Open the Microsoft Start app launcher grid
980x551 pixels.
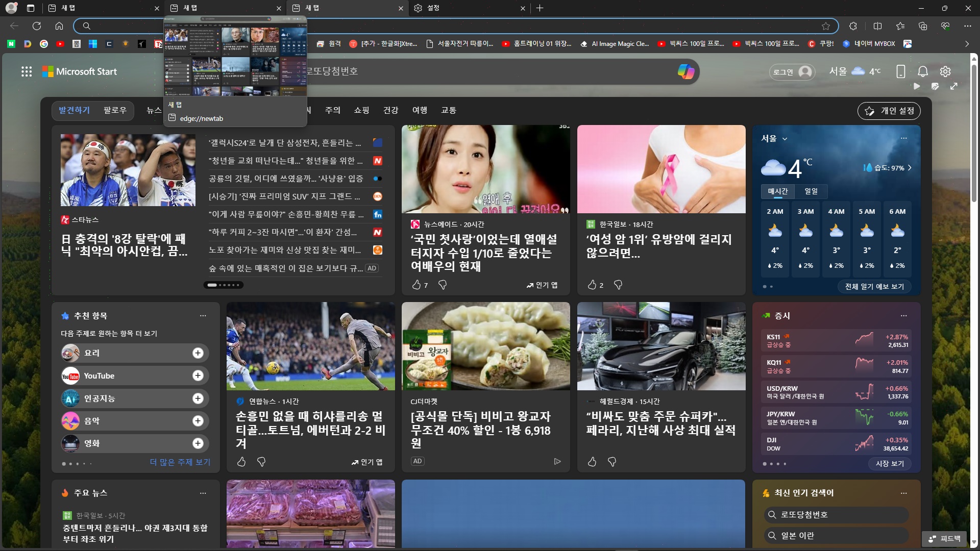[27, 71]
